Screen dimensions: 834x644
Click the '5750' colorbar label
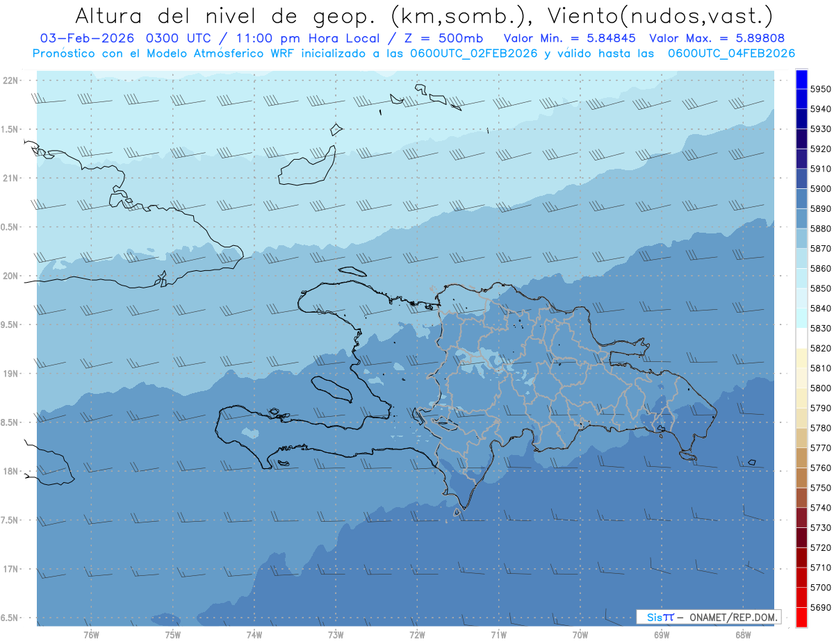click(x=820, y=488)
